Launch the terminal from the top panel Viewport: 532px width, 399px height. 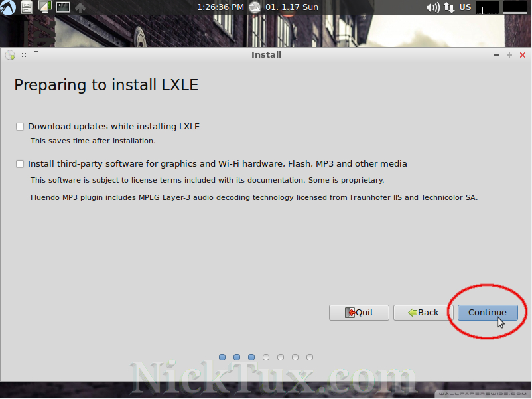62,7
